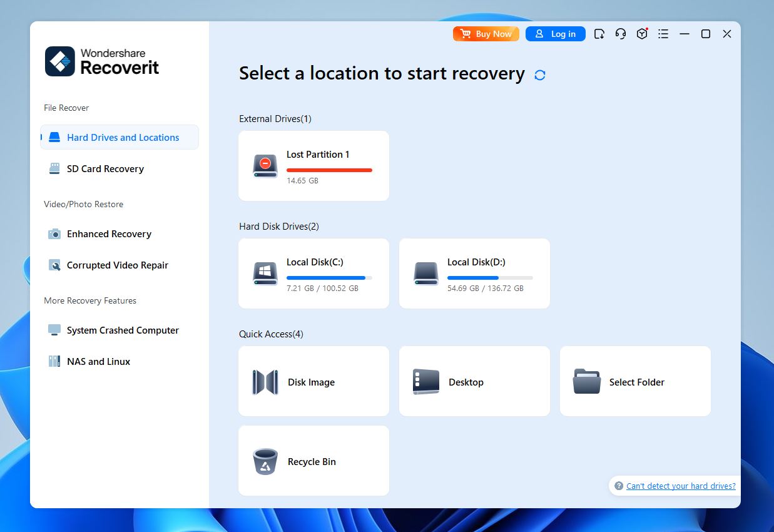The height and width of the screenshot is (532, 774).
Task: Click the Local Disk(C:) usage bar
Action: (329, 278)
